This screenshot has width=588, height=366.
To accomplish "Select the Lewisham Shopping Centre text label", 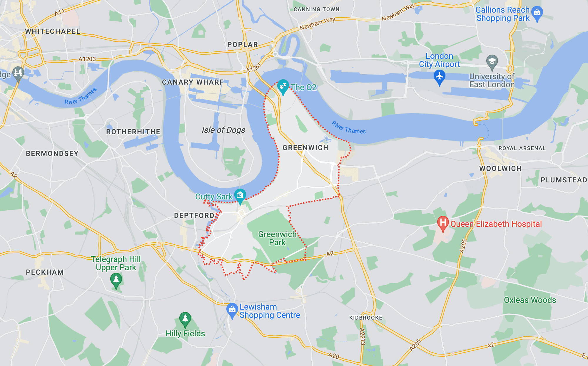I will (270, 311).
